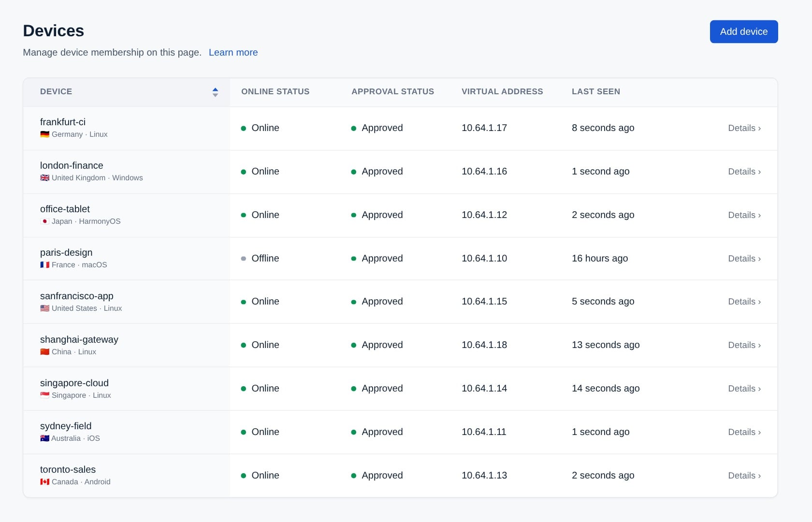
Task: Select the frankfurt-ci device name
Action: pyautogui.click(x=63, y=122)
